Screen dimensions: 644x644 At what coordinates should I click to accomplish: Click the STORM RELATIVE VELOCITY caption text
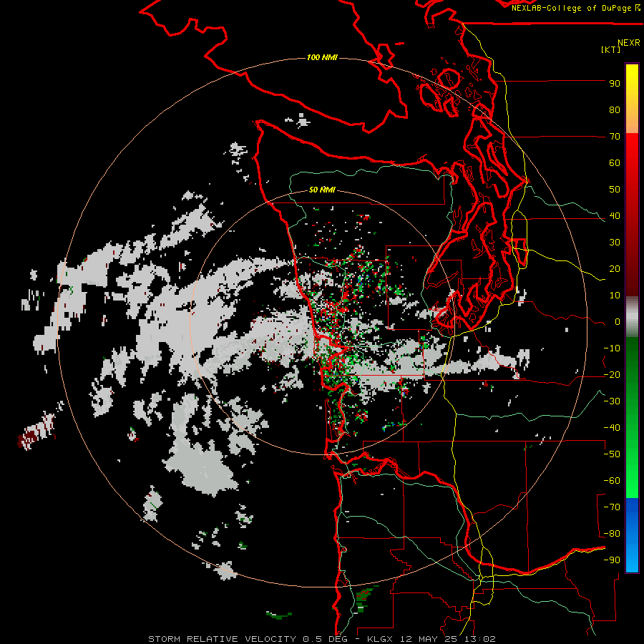click(x=223, y=639)
